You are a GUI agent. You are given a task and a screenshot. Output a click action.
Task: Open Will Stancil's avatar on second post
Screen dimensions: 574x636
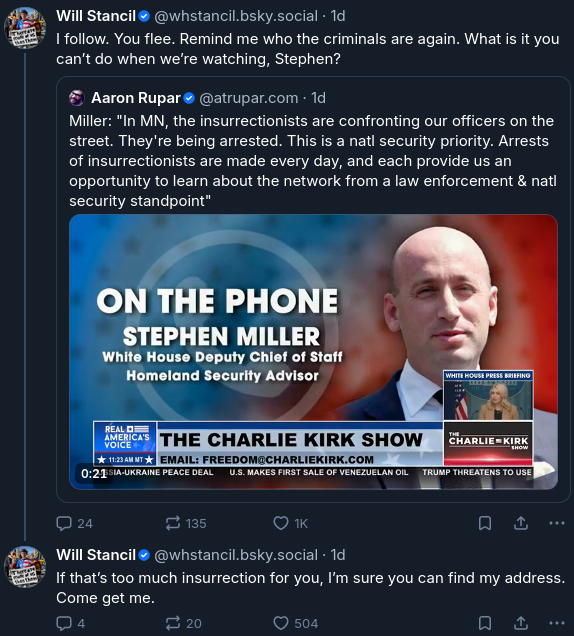pyautogui.click(x=25, y=567)
